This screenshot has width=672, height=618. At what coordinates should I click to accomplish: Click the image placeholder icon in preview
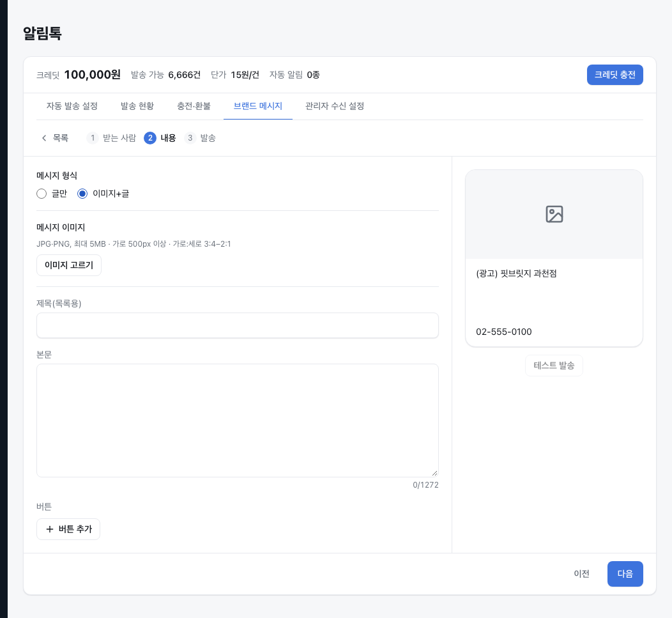(554, 214)
